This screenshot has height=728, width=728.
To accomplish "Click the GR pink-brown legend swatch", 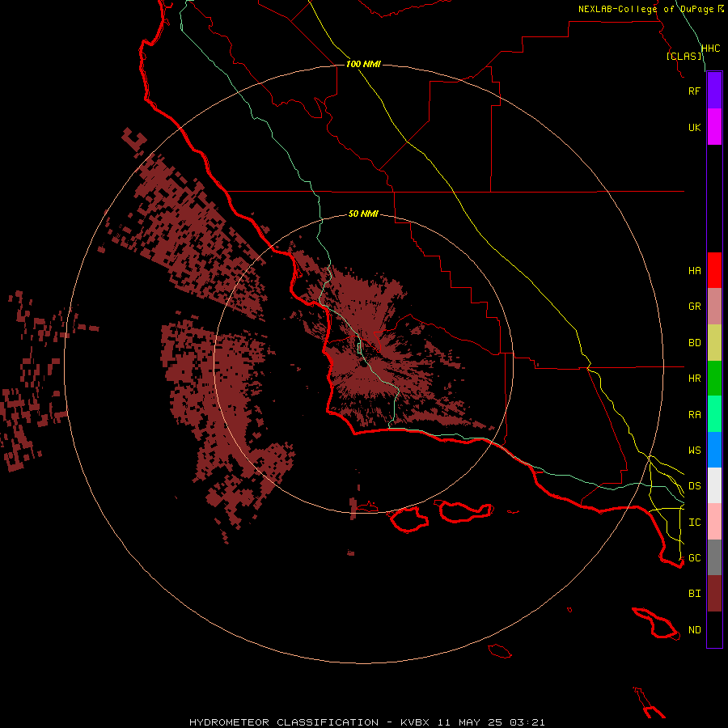I will (714, 306).
